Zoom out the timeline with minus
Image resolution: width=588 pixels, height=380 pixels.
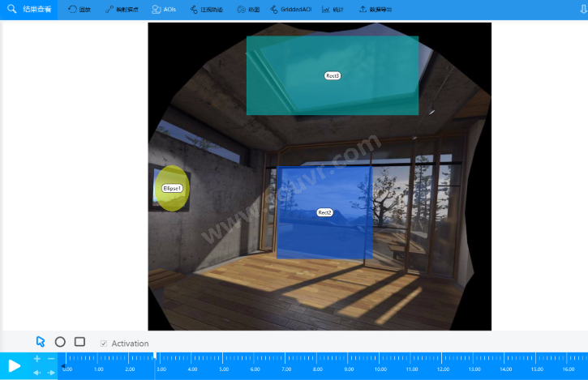51,359
